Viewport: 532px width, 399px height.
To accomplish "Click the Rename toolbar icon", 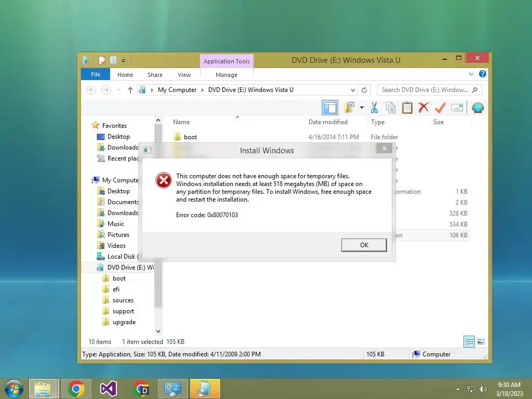I will click(x=457, y=108).
